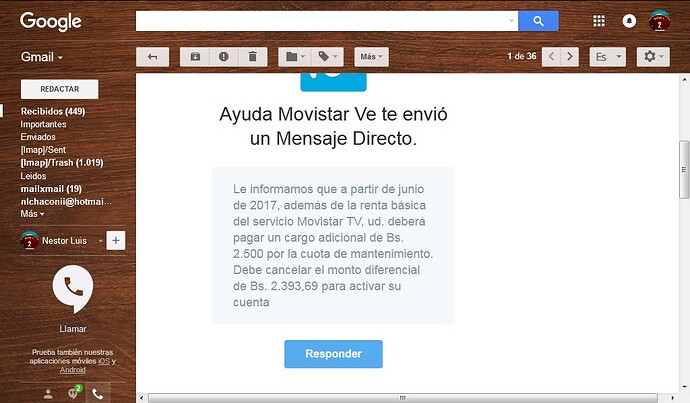The image size is (690, 403).
Task: Open the Más actions dropdown in toolbar
Action: click(371, 57)
